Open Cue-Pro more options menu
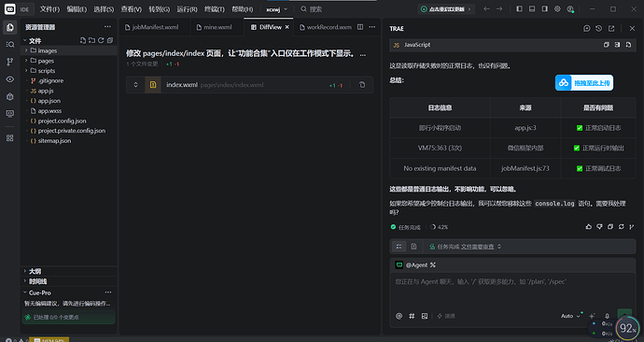The width and height of the screenshot is (644, 342). (x=108, y=292)
